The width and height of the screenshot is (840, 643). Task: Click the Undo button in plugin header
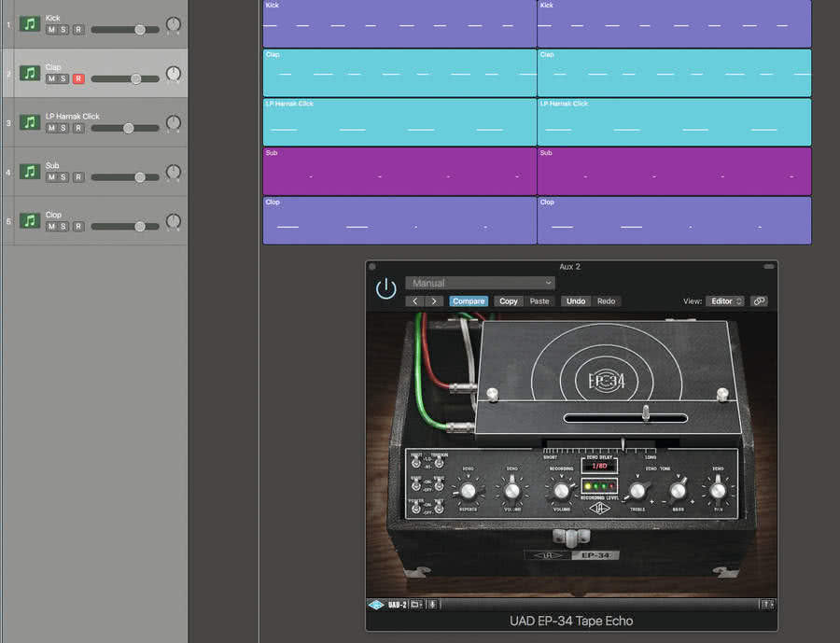click(576, 301)
